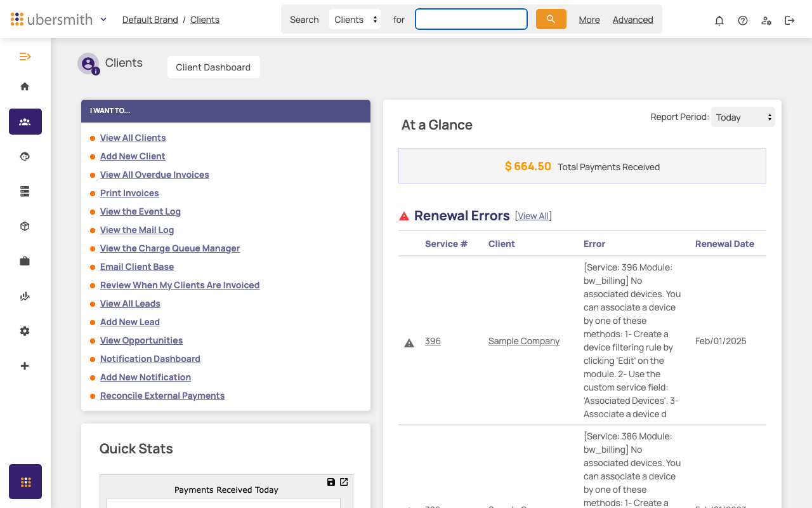Save the Payments Received Today chart
The height and width of the screenshot is (508, 812).
pyautogui.click(x=331, y=482)
